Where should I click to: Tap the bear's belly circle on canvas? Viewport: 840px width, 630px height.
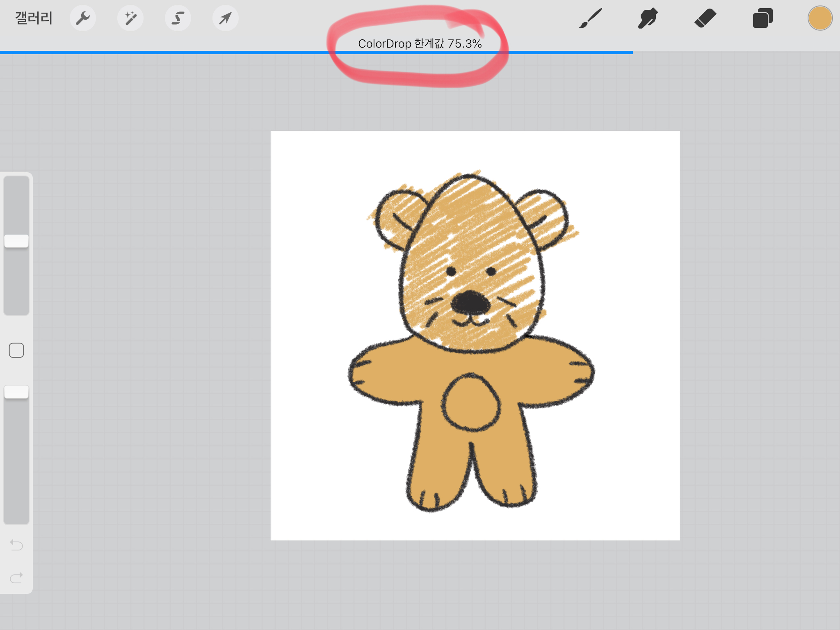(471, 403)
